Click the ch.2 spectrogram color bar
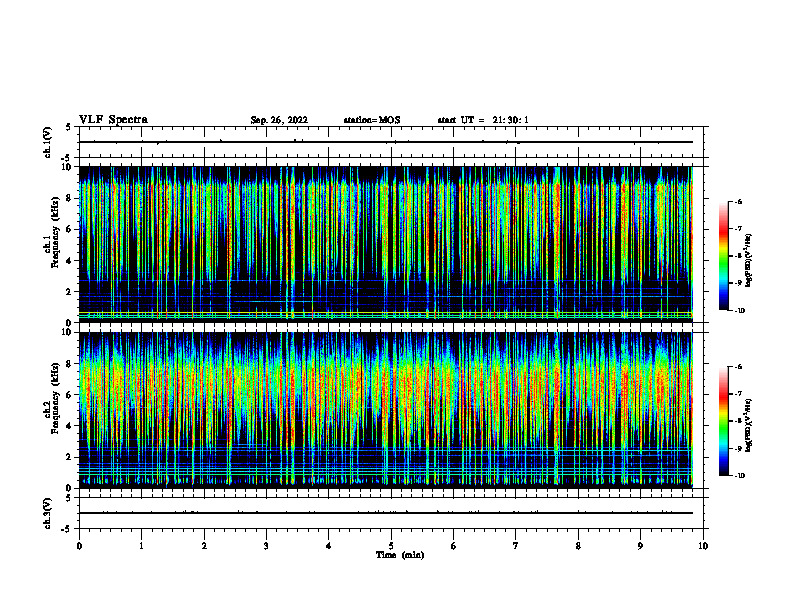 click(723, 421)
